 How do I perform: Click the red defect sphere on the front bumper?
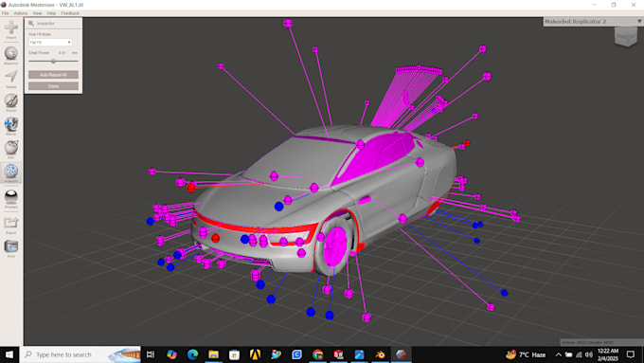215,238
